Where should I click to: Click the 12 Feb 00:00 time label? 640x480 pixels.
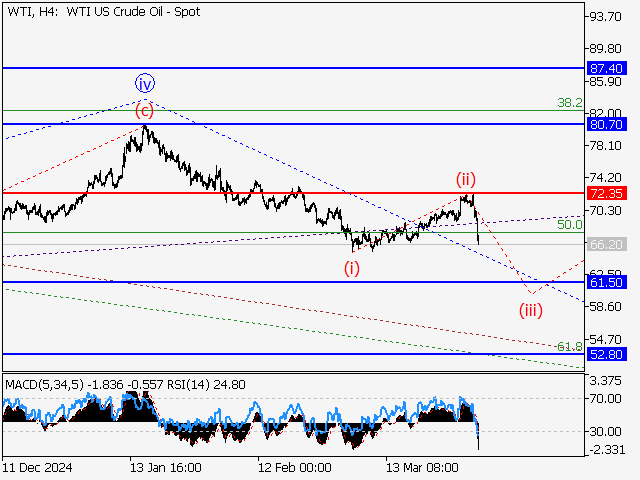294,467
